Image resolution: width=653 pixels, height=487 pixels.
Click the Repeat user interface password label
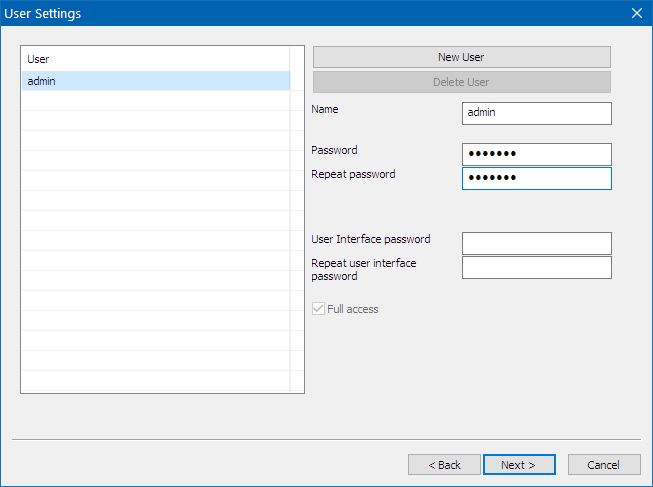[x=363, y=269]
